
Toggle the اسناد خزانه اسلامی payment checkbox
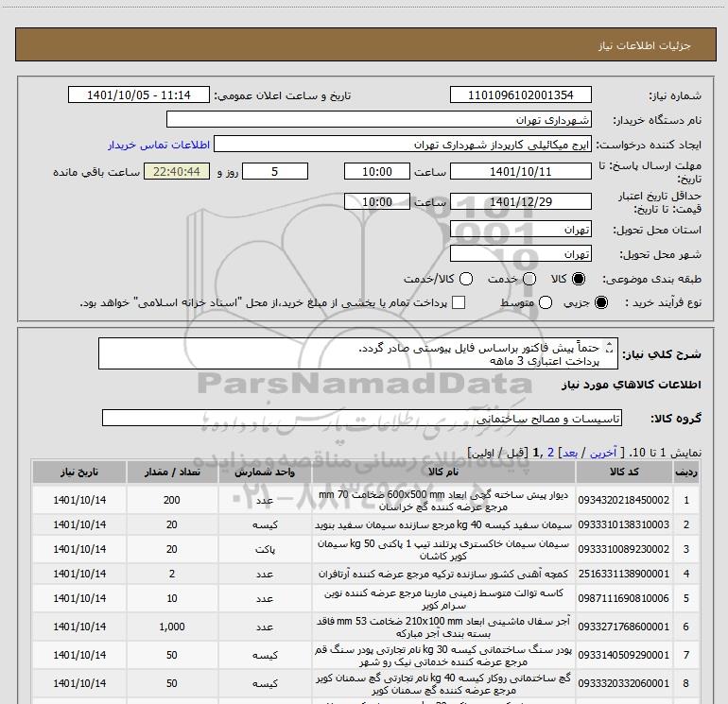click(459, 302)
